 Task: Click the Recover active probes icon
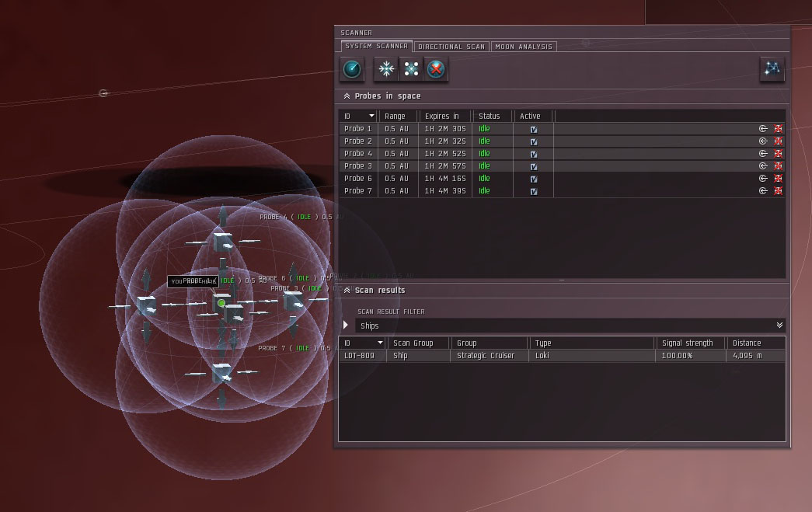point(386,69)
